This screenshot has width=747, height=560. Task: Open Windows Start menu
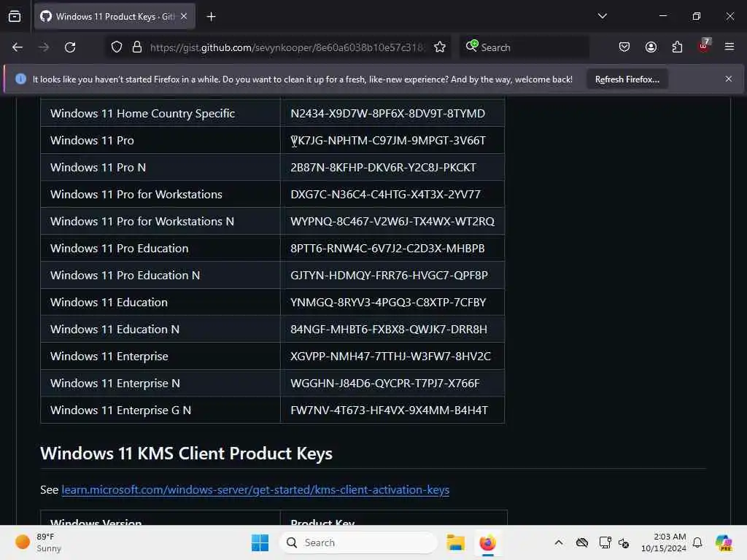point(260,542)
